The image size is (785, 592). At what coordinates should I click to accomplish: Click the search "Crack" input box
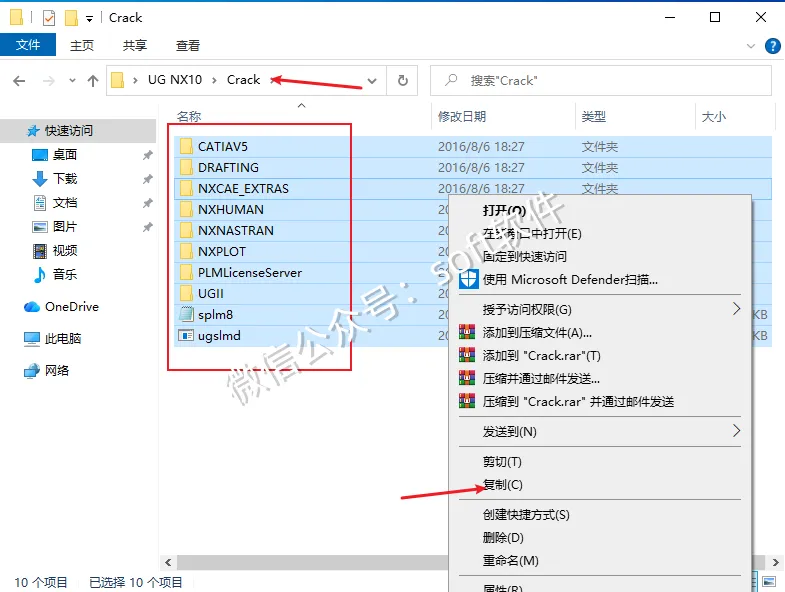[601, 81]
